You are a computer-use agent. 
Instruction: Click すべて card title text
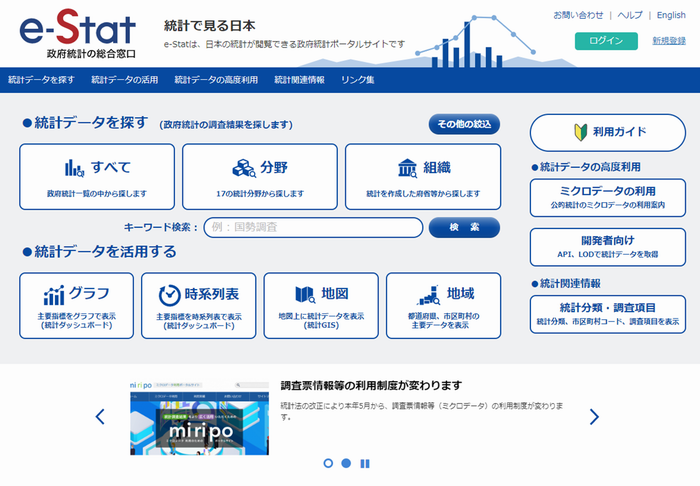(111, 167)
